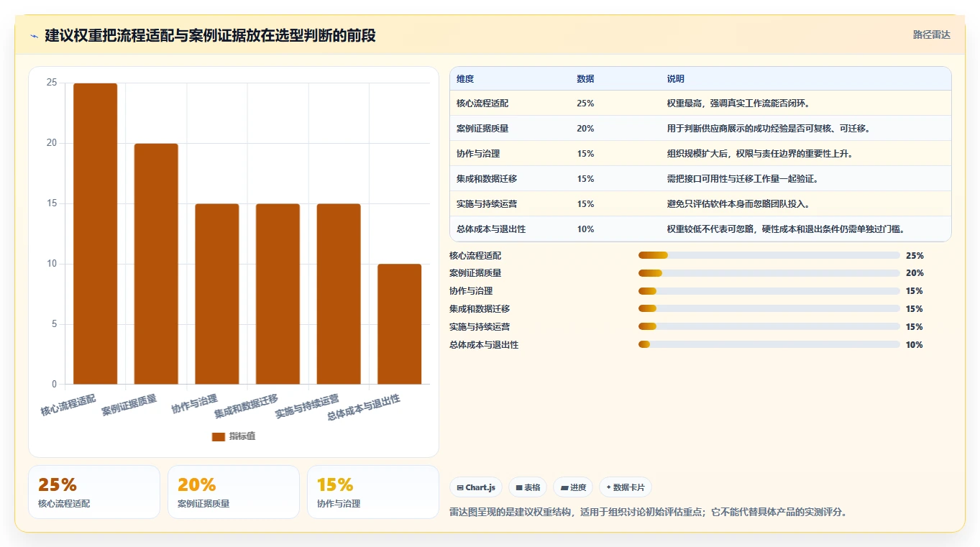Click the 进度 chip
This screenshot has width=980, height=547.
(x=573, y=487)
